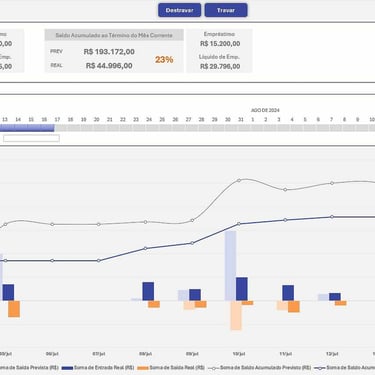This screenshot has height=375, width=375.
Task: Select day 20 on the timeline
Action: click(x=97, y=119)
